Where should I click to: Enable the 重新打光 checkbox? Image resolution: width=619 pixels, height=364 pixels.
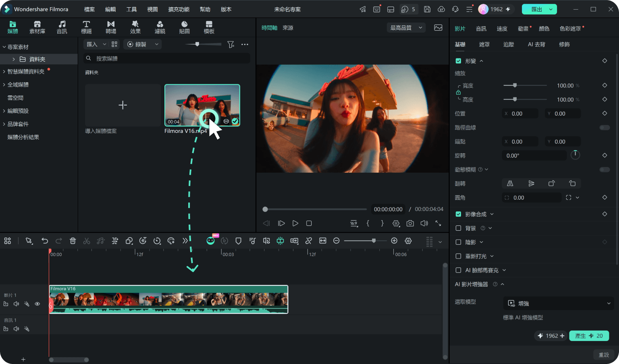[458, 256]
